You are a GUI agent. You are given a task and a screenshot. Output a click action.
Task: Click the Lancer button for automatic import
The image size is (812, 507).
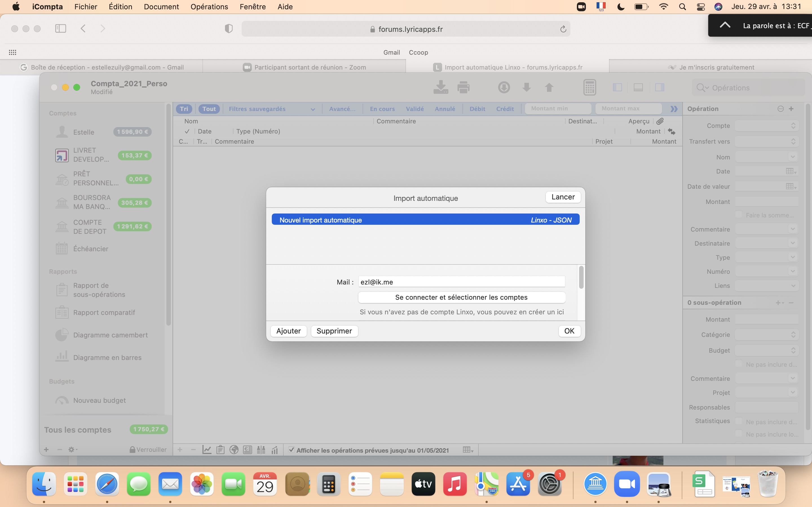[x=562, y=196]
